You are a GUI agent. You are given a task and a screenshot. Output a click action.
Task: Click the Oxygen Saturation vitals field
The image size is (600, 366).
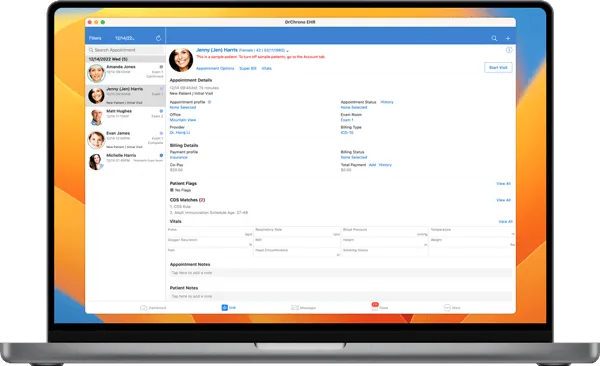click(x=210, y=242)
